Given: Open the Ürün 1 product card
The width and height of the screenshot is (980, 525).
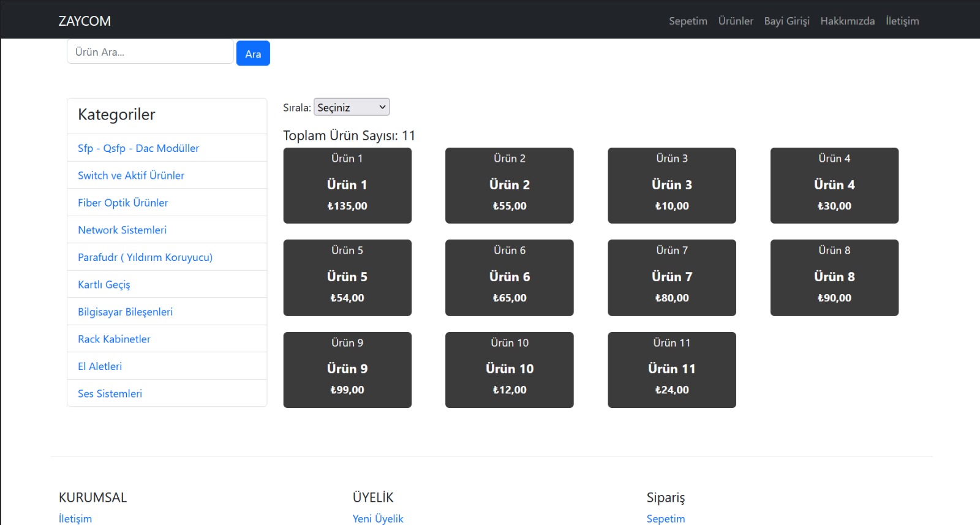Looking at the screenshot, I should (x=347, y=185).
